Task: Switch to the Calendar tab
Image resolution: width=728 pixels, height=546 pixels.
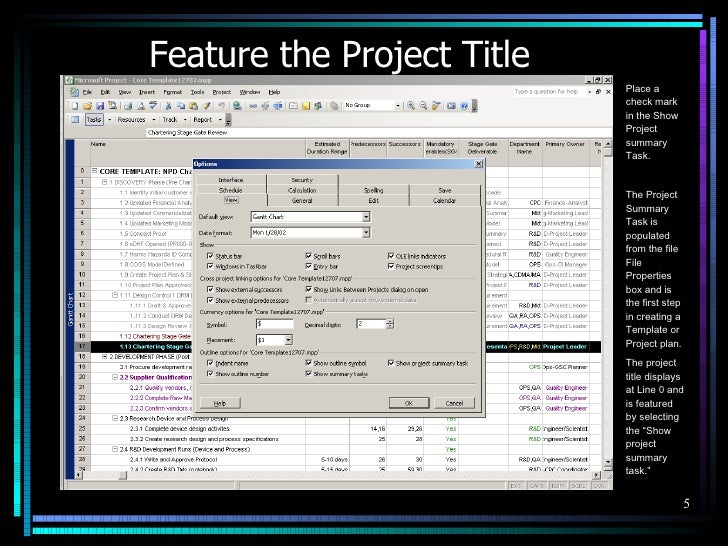Action: pyautogui.click(x=444, y=201)
